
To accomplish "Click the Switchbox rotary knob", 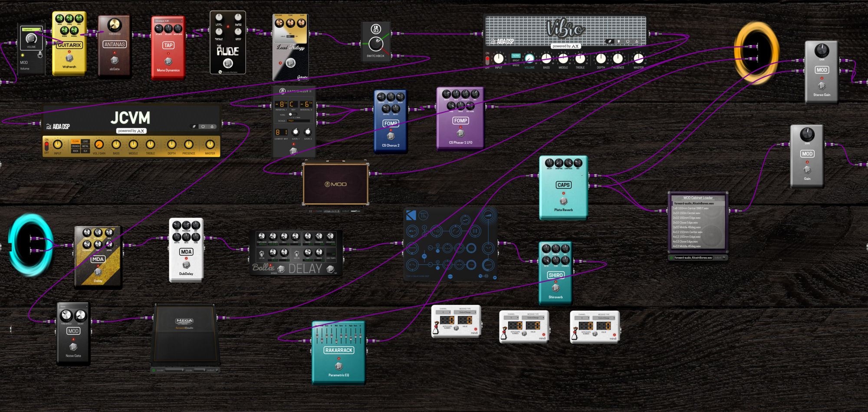I will click(376, 43).
